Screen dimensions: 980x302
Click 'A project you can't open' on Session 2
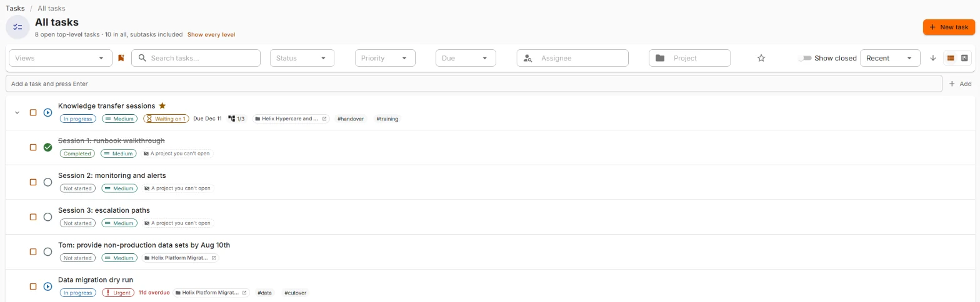(177, 188)
